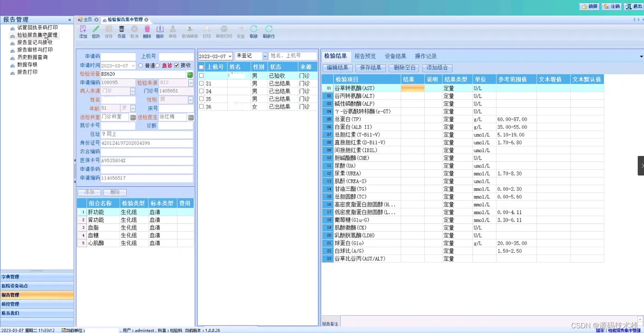644x333 pixels.
Task: Switch to the 主页 tab
Action: point(87,20)
